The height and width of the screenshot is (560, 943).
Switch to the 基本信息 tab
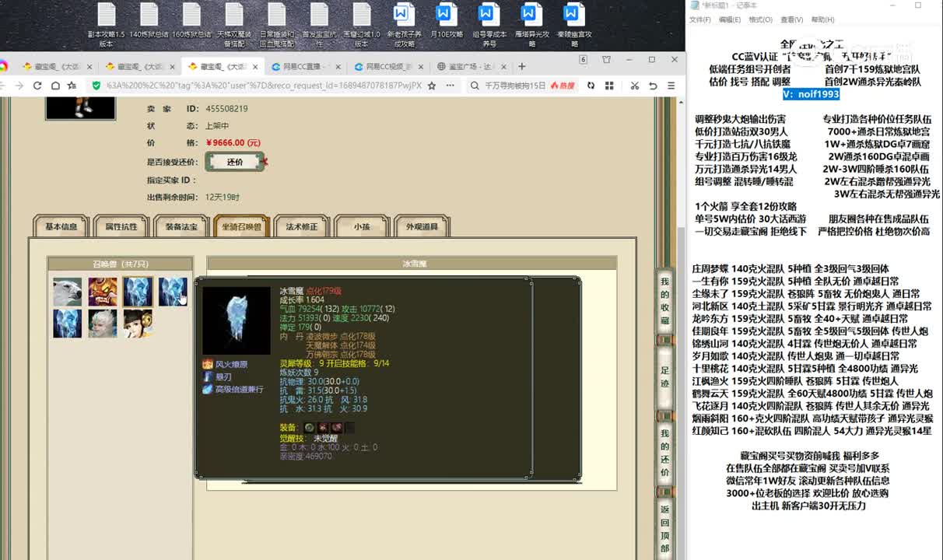(x=61, y=226)
